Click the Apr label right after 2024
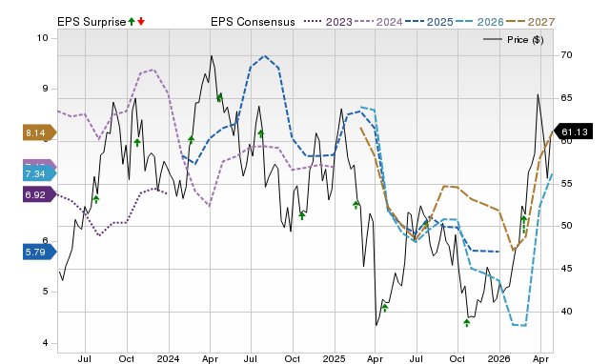 pos(210,358)
